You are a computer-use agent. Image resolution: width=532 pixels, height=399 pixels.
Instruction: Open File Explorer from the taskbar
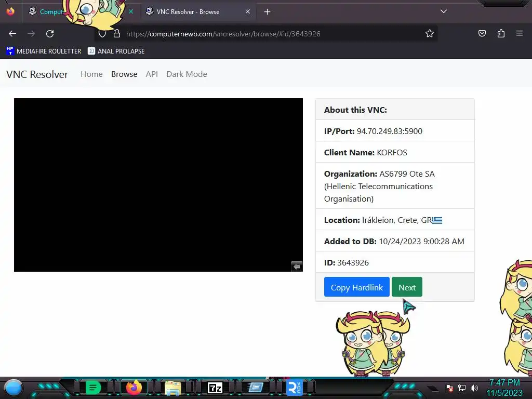point(173,388)
